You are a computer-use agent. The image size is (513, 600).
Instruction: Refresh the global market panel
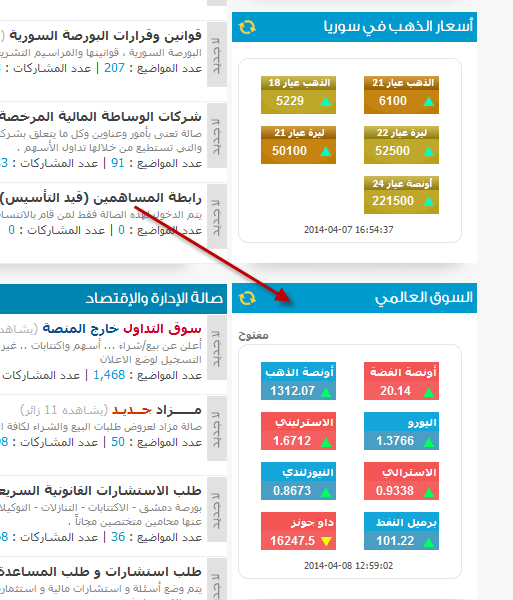click(x=247, y=298)
